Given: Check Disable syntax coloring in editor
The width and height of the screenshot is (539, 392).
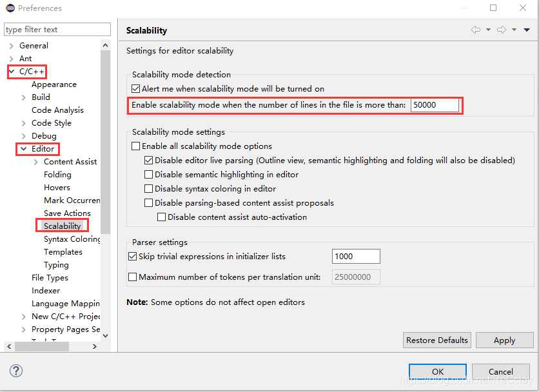Looking at the screenshot, I should [x=148, y=188].
